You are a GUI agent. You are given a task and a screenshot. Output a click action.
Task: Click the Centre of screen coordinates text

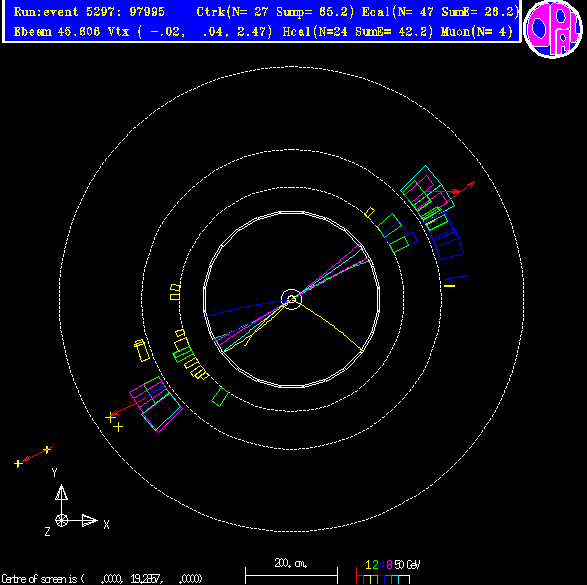coord(102,579)
